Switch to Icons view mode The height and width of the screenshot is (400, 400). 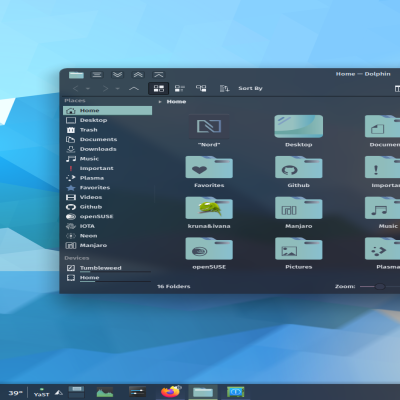coord(159,88)
